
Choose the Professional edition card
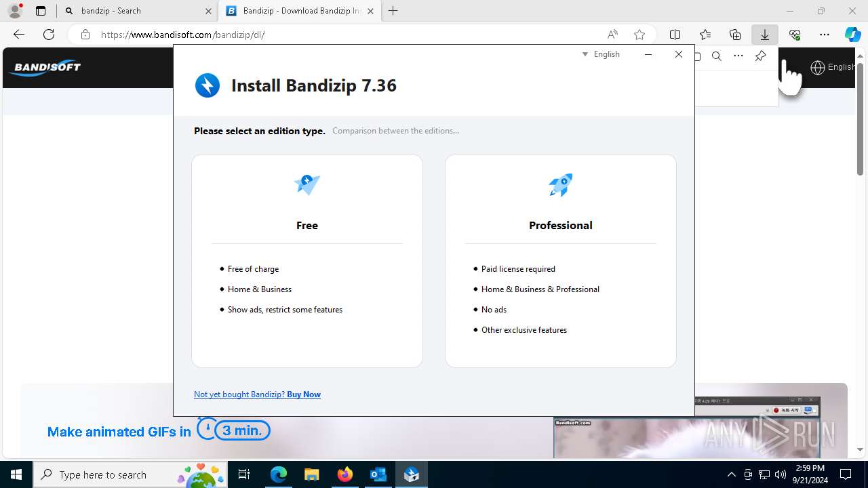pyautogui.click(x=561, y=261)
